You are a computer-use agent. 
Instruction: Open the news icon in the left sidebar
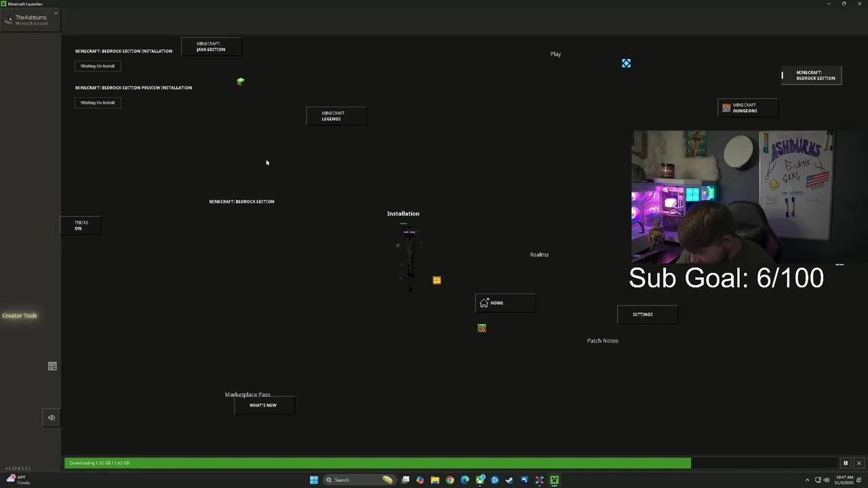(52, 366)
